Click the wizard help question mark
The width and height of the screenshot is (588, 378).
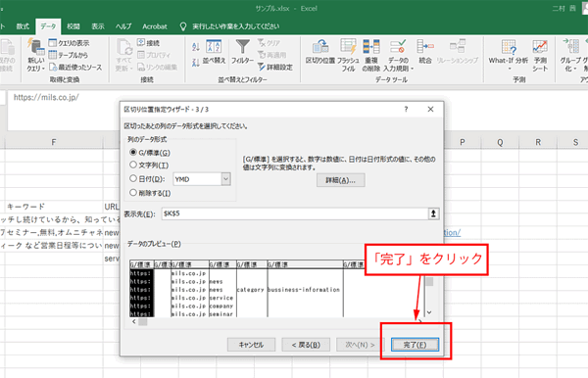406,109
